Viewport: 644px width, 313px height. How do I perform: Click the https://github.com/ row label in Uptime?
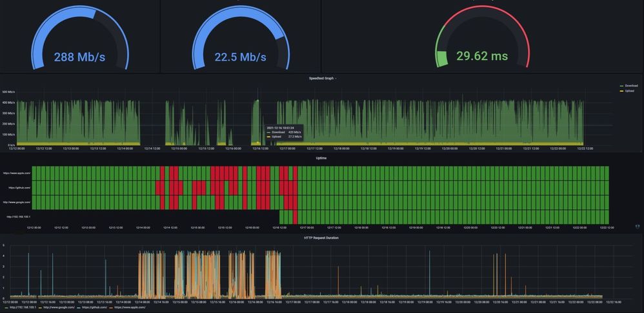19,188
